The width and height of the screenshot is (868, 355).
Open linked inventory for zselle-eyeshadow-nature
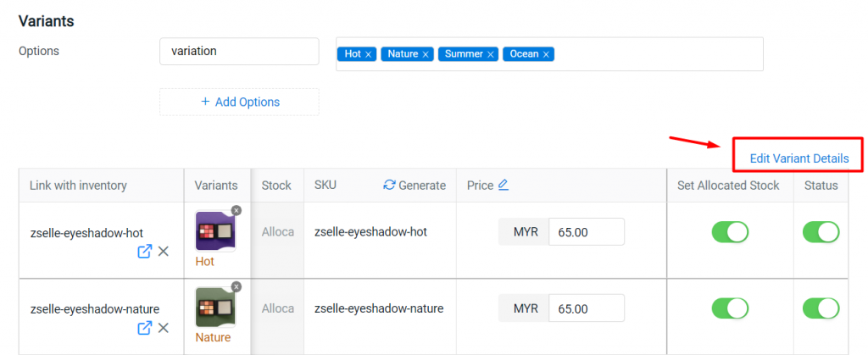[144, 328]
